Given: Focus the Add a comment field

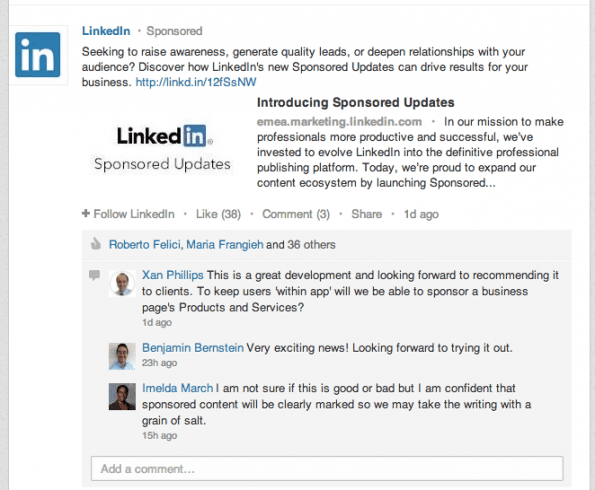Looking at the screenshot, I should click(327, 469).
